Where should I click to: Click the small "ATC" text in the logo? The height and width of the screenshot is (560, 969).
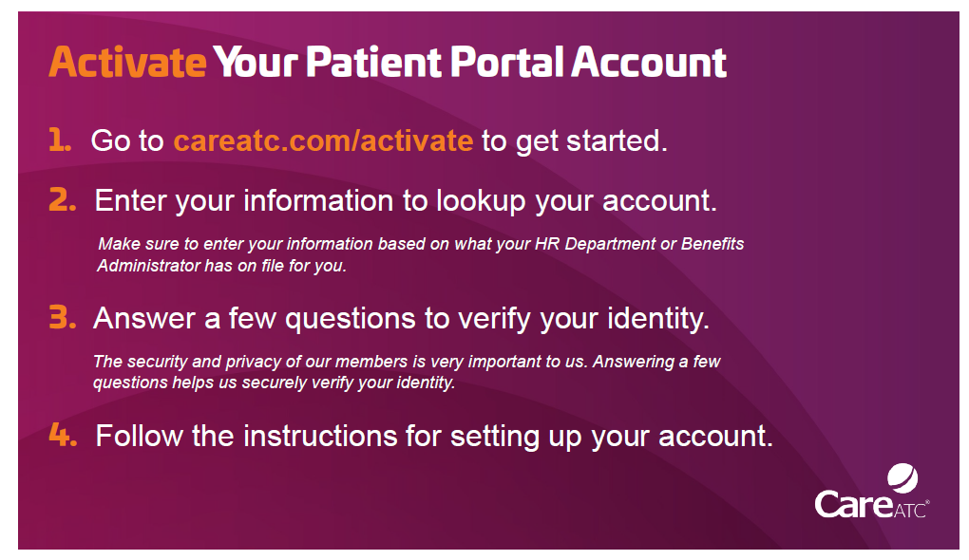908,510
